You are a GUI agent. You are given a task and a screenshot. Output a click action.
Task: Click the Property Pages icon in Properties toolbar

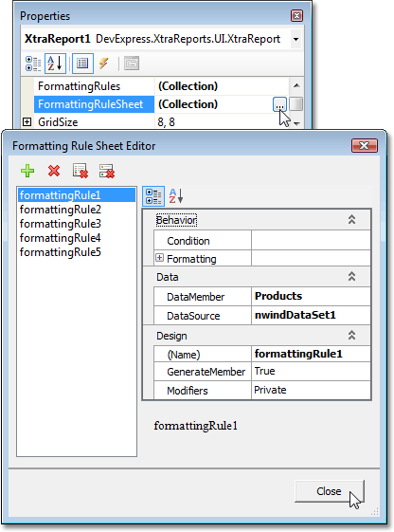click(132, 64)
